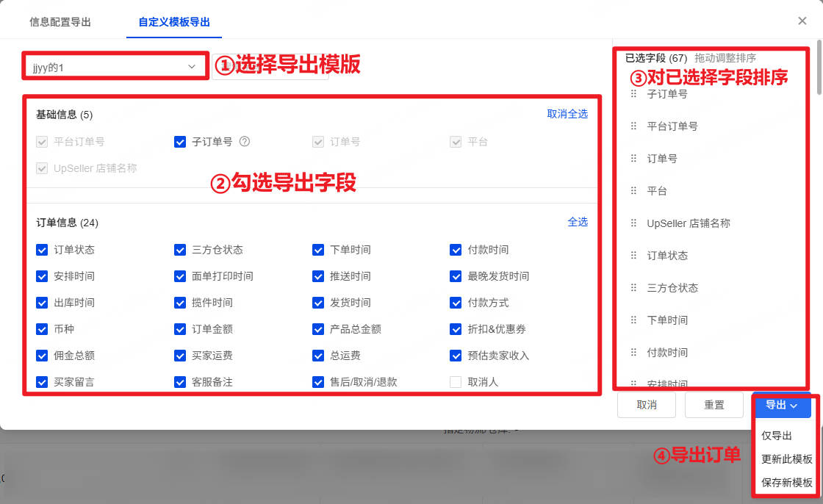
Task: Toggle the 折扣&优惠券 checkbox
Action: [456, 329]
